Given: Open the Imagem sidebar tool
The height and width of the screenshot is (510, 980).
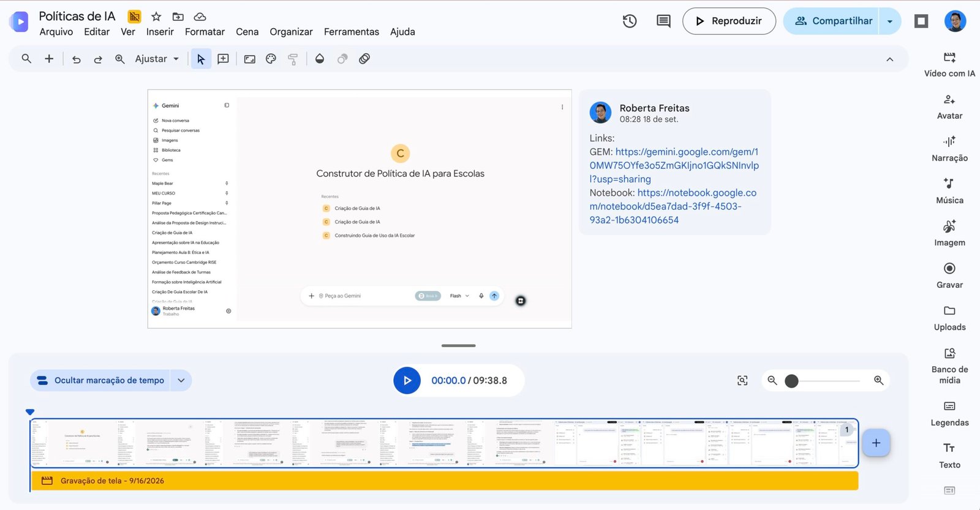Looking at the screenshot, I should [949, 233].
